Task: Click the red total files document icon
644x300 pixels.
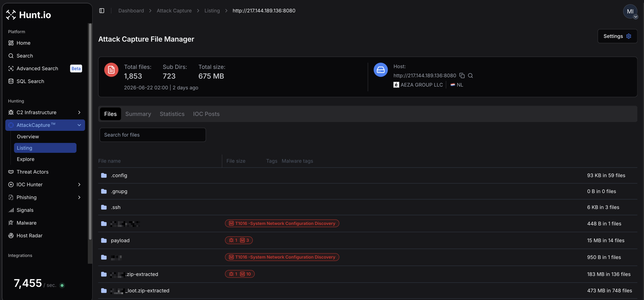Action: pos(111,70)
